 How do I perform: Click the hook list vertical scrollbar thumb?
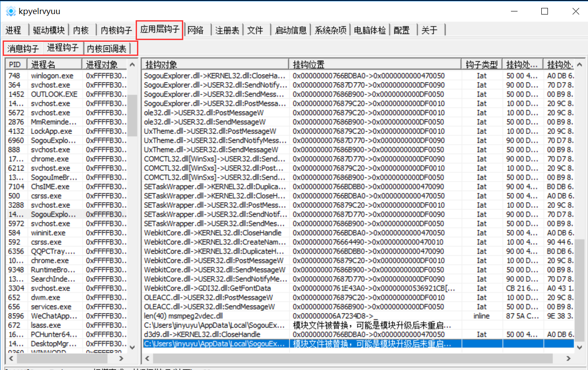coord(580,290)
